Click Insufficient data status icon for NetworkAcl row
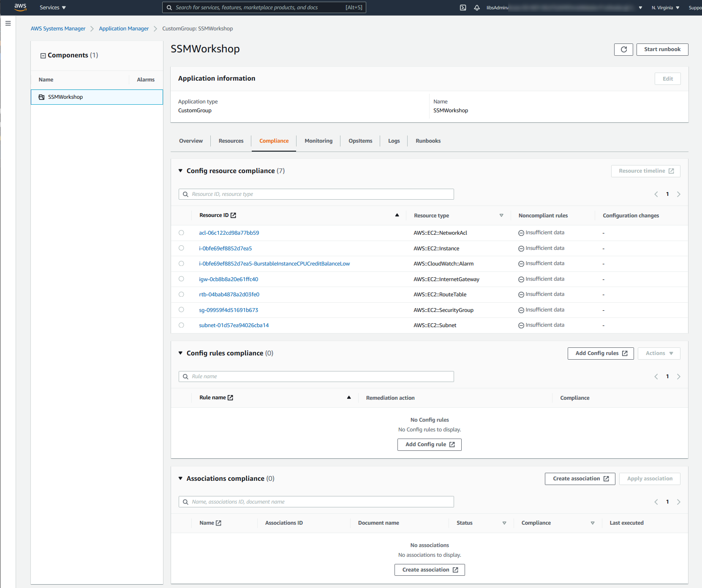The image size is (702, 588). pyautogui.click(x=521, y=233)
